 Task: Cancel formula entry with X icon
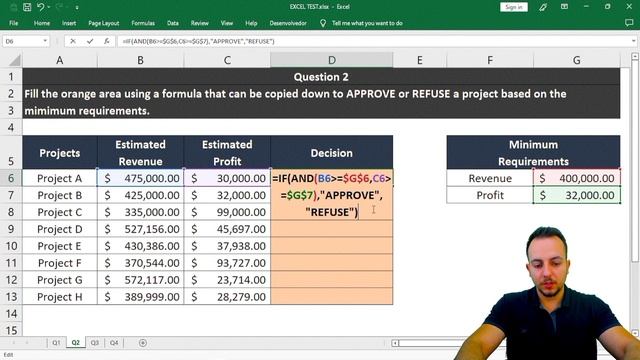(x=73, y=41)
